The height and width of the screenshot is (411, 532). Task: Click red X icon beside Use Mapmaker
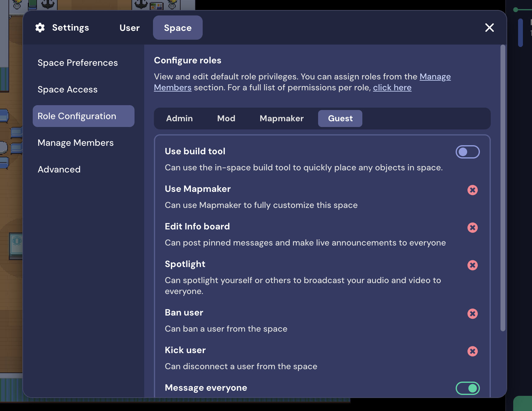click(x=472, y=190)
